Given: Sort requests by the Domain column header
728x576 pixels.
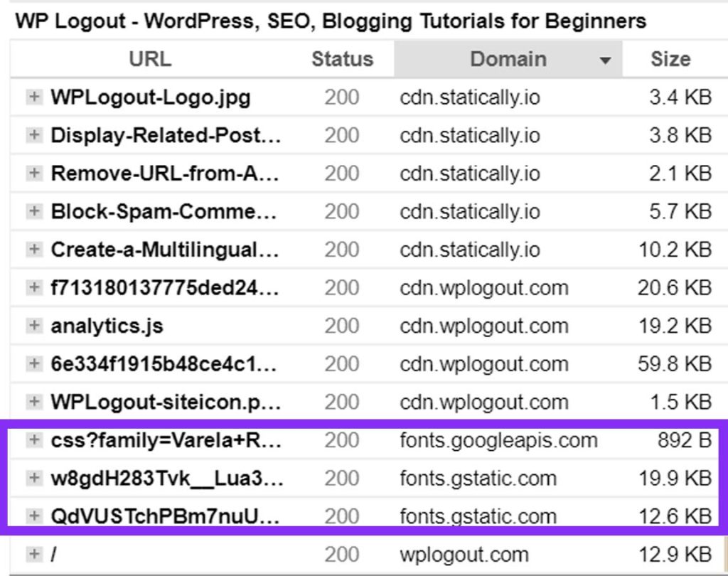Looking at the screenshot, I should 508,59.
